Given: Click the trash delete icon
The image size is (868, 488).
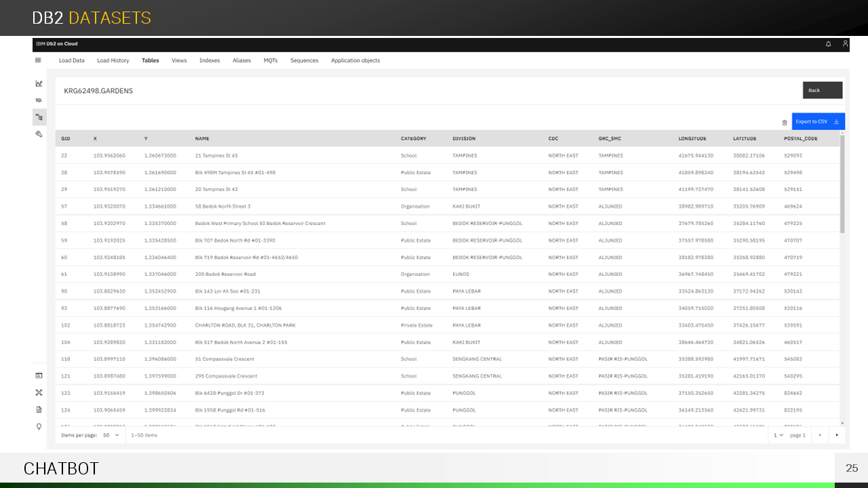Looking at the screenshot, I should 785,123.
